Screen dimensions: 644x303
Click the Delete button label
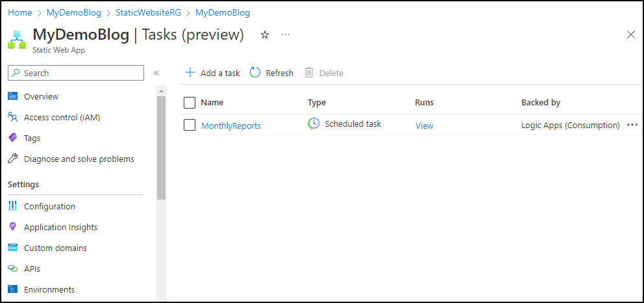click(x=332, y=73)
